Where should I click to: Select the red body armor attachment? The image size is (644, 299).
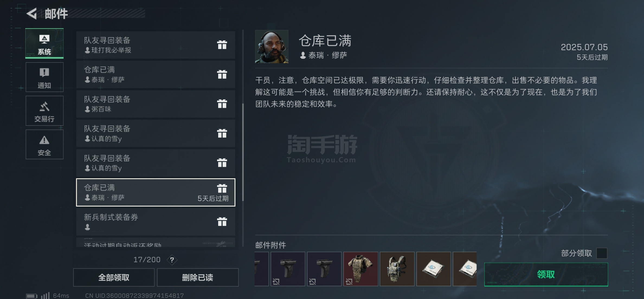click(360, 269)
